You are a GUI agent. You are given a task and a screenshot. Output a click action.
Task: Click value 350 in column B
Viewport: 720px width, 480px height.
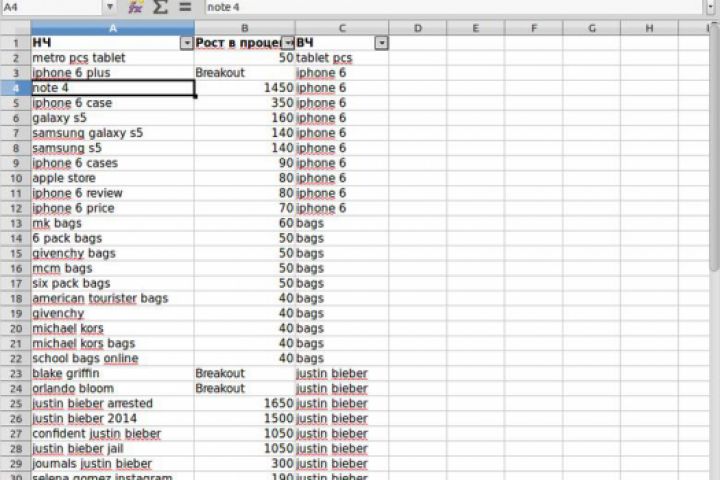click(x=245, y=103)
